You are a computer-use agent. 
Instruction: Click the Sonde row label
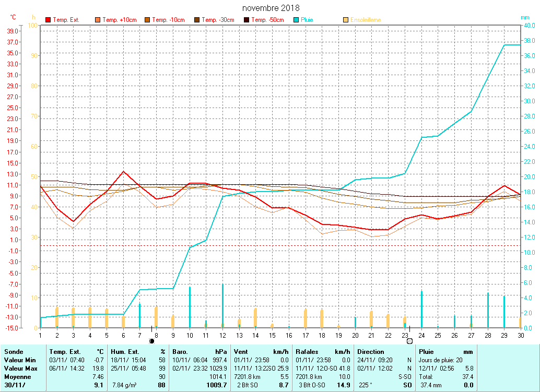(x=14, y=352)
